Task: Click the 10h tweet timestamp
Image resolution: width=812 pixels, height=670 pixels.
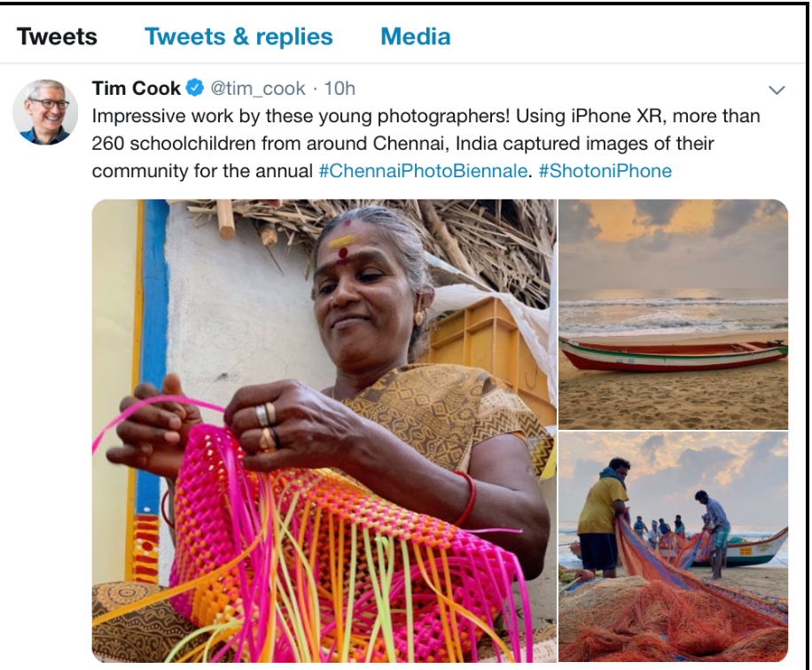Action: click(x=340, y=89)
